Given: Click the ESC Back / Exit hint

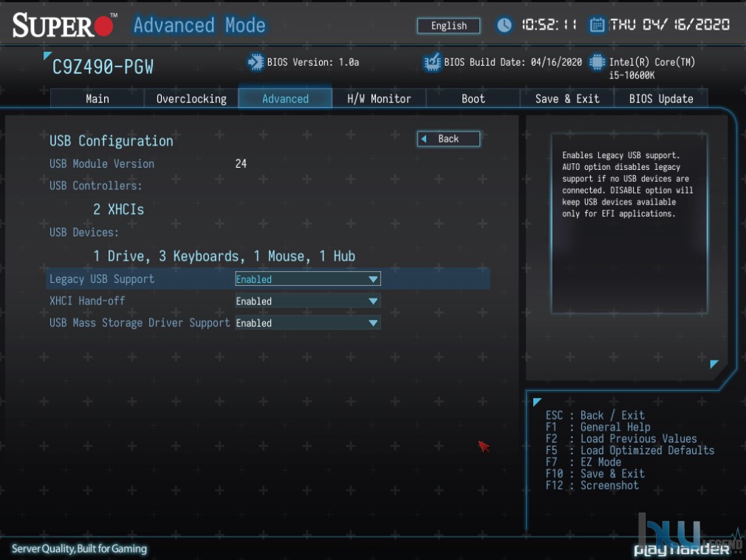Looking at the screenshot, I should (595, 415).
